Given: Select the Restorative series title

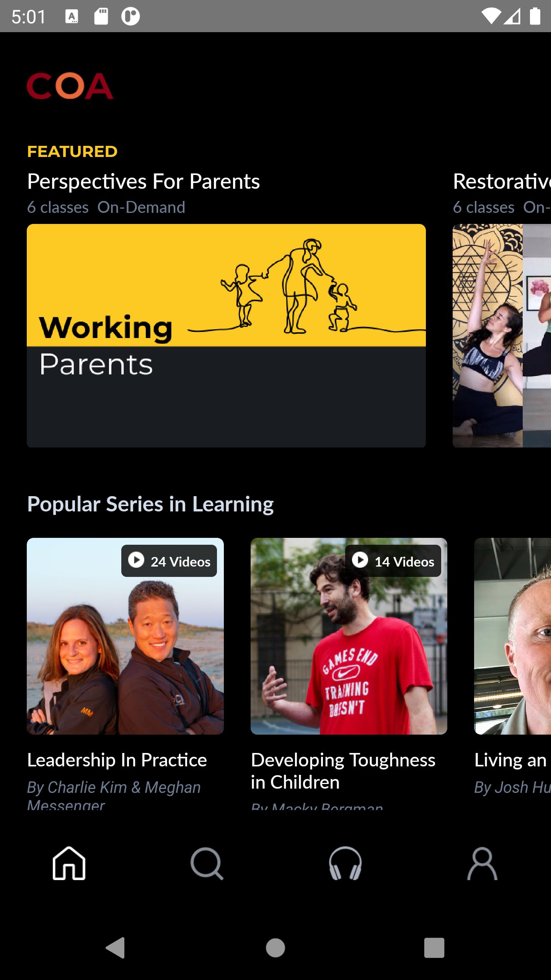Looking at the screenshot, I should [x=502, y=181].
